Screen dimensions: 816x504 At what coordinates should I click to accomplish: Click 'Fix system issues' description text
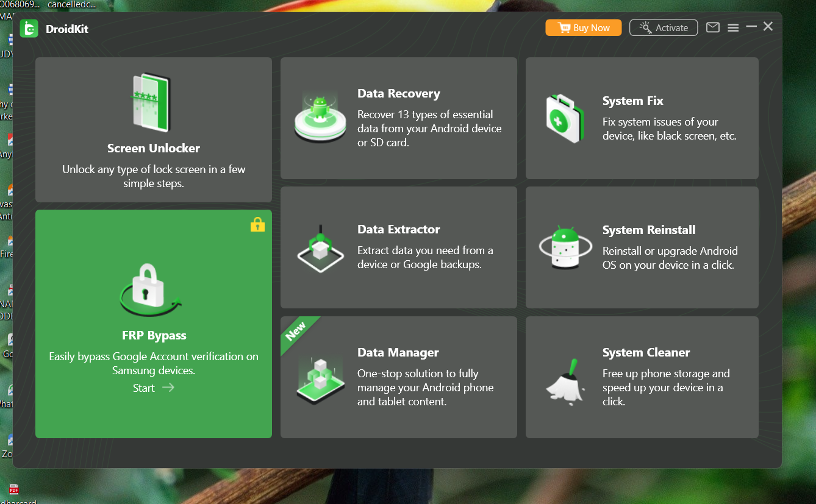click(x=670, y=129)
